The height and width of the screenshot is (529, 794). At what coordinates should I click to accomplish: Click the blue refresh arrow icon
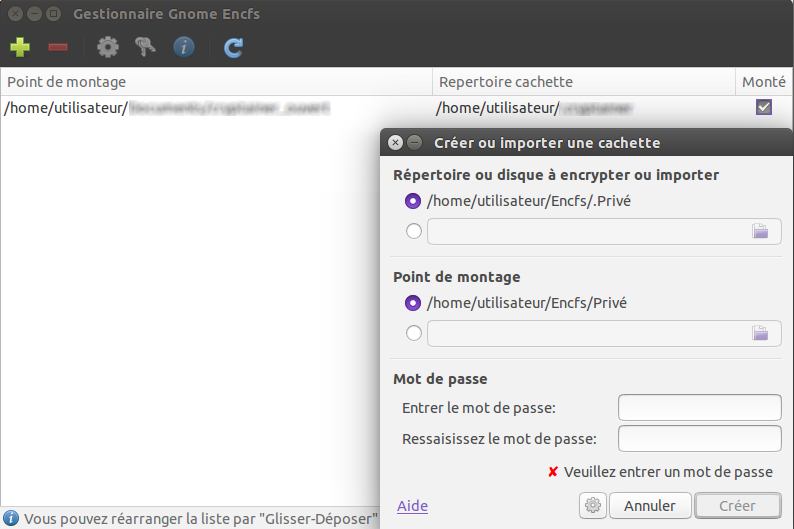click(233, 48)
